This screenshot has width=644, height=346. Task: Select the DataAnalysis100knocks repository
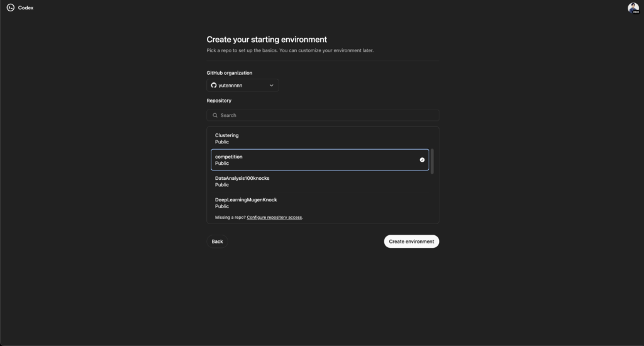pos(319,181)
